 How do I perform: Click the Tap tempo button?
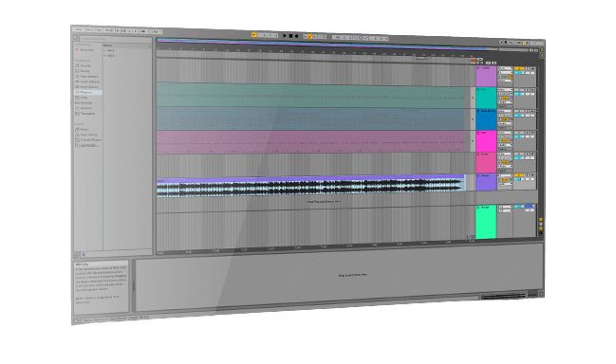[x=99, y=29]
